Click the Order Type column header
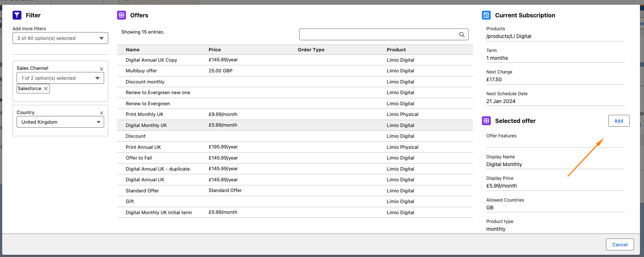Viewport: 644px width, 257px height. coord(311,49)
